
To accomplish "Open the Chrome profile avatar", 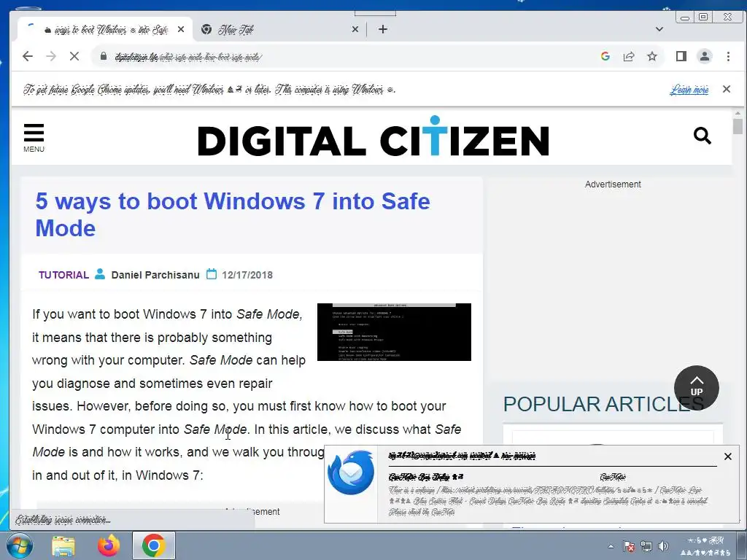I will pyautogui.click(x=705, y=56).
